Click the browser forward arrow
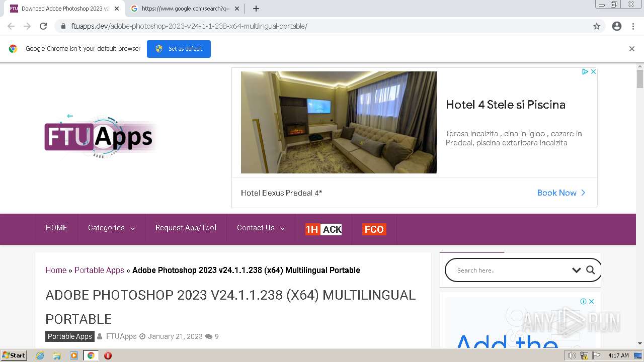 [27, 26]
